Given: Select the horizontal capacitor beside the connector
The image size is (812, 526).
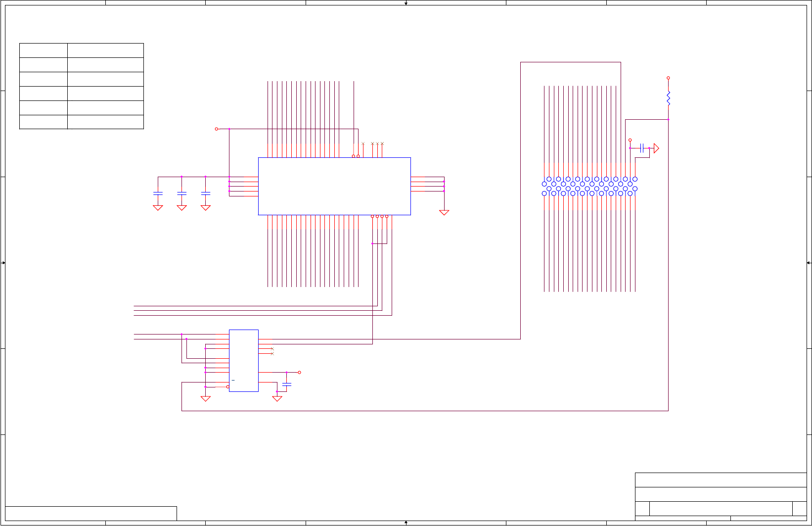Looking at the screenshot, I should pyautogui.click(x=642, y=148).
